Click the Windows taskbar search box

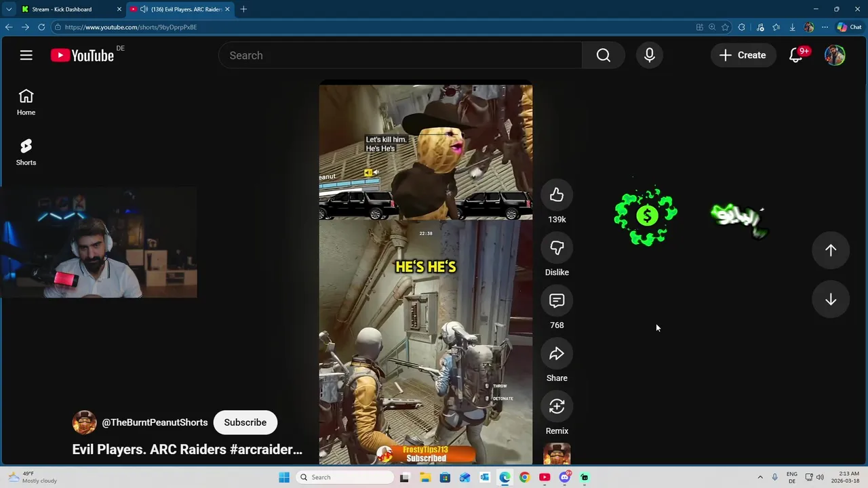coord(345,477)
